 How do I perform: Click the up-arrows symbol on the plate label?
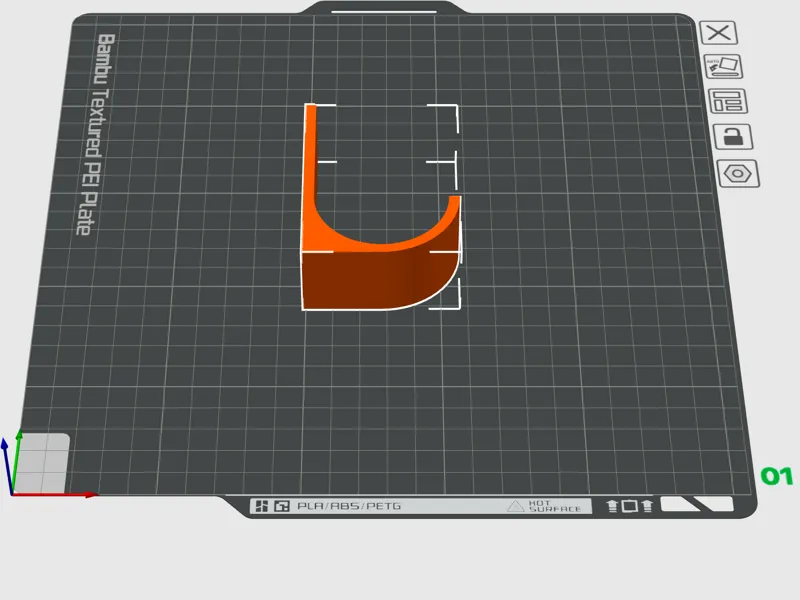tap(630, 506)
